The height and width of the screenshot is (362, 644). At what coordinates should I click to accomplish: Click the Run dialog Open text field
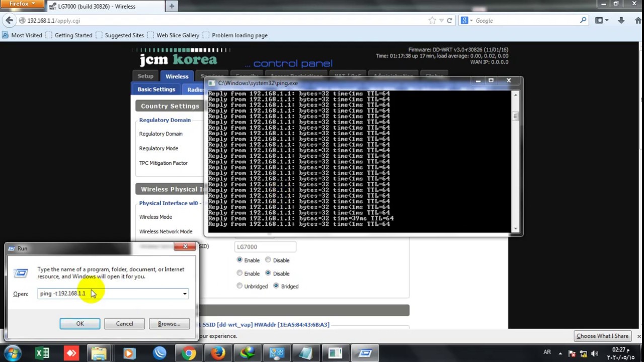click(113, 294)
